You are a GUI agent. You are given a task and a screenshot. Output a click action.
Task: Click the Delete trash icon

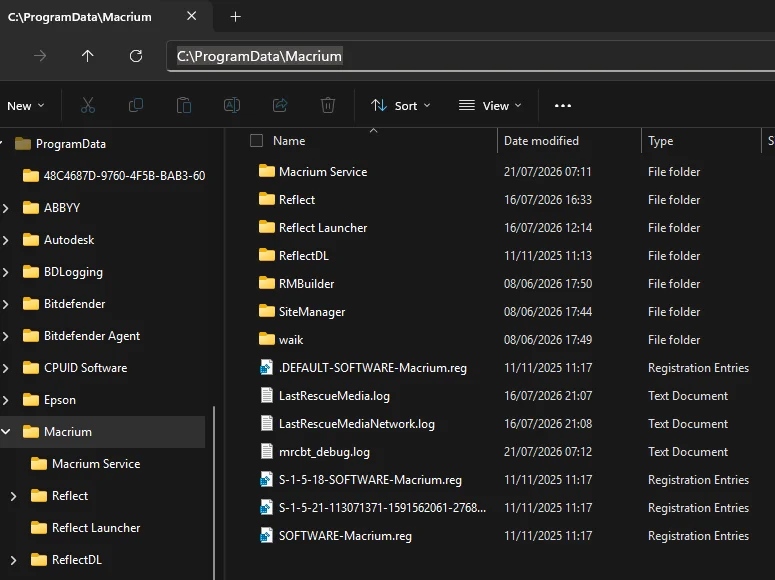coord(328,105)
